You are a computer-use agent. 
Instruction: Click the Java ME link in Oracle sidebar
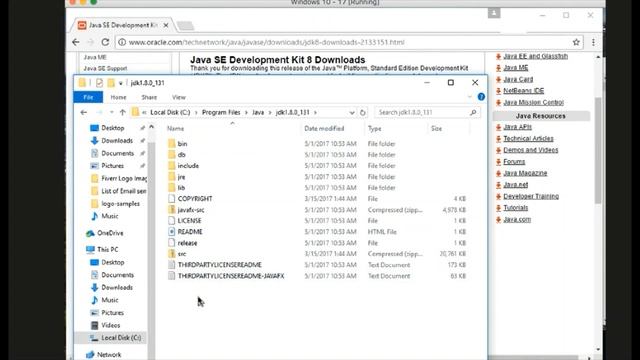coord(516,68)
